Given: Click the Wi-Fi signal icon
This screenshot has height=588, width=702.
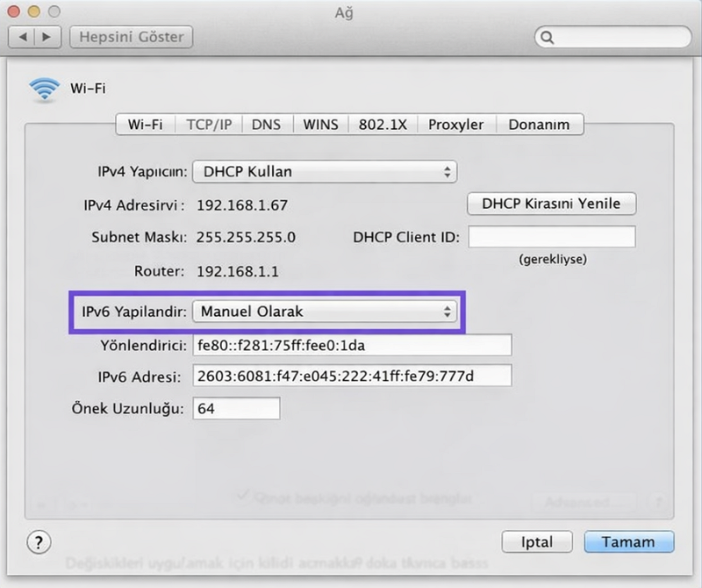Looking at the screenshot, I should 43,89.
